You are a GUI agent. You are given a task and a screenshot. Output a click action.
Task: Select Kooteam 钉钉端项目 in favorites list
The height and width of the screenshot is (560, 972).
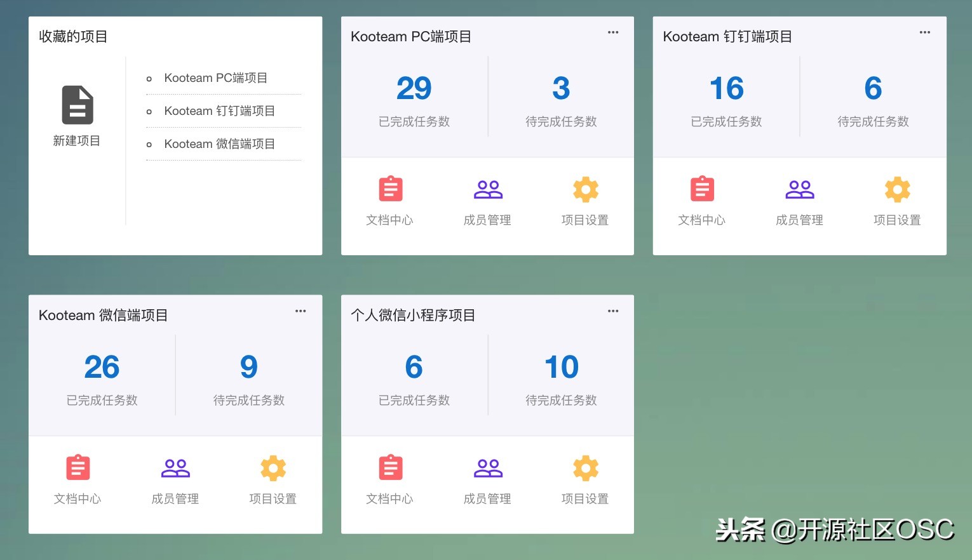[x=219, y=111]
